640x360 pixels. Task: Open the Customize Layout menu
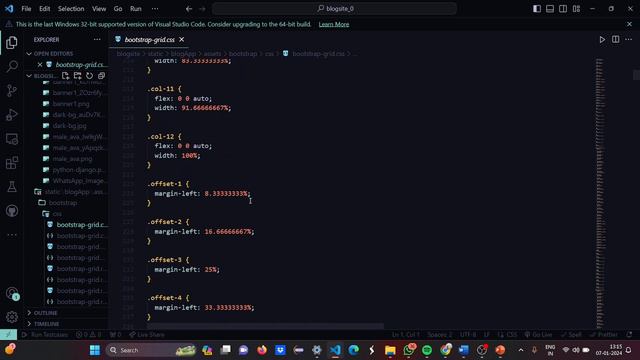(576, 9)
